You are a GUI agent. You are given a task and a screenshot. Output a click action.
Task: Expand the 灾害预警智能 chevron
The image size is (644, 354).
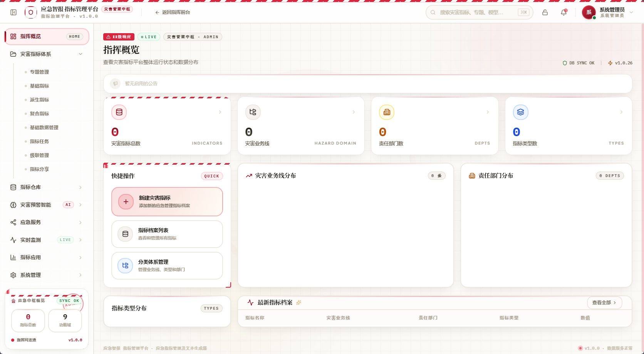[x=80, y=205]
